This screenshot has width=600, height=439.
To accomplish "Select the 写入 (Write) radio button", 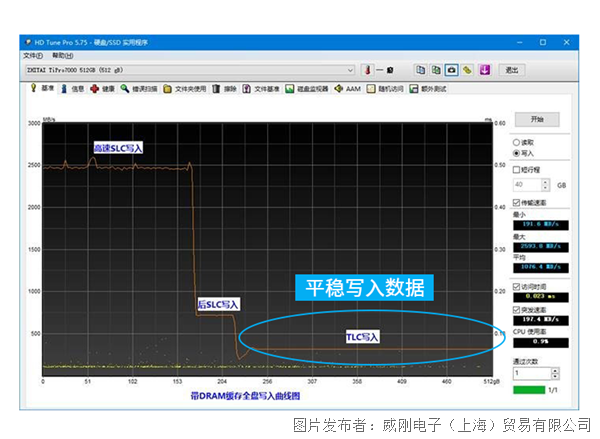I will (x=517, y=153).
